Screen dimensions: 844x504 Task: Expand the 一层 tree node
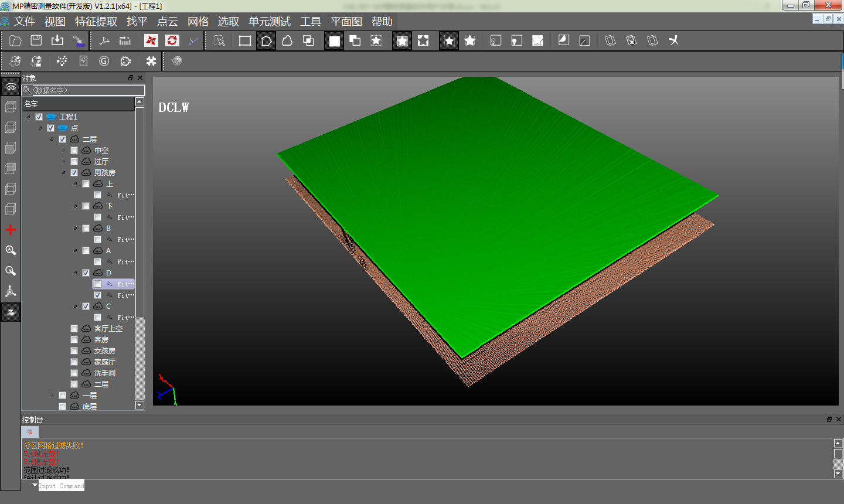(x=52, y=396)
